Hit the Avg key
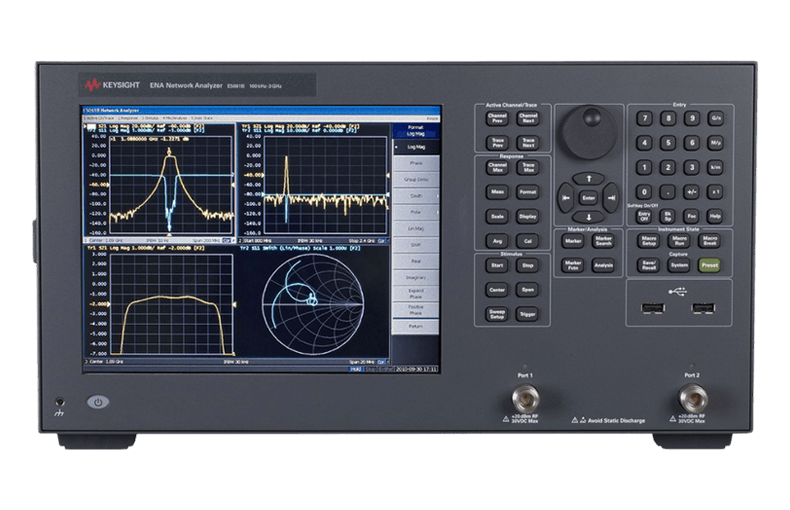The image size is (790, 510). click(497, 241)
